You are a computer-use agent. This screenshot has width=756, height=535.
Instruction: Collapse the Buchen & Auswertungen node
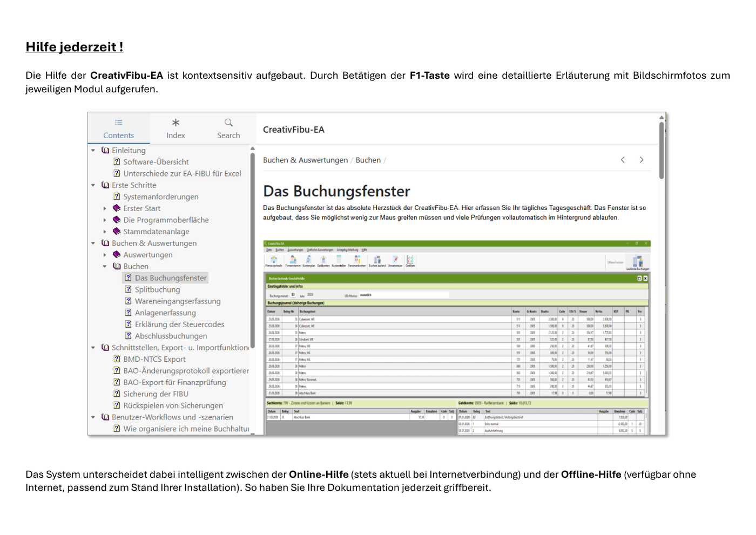(x=93, y=243)
